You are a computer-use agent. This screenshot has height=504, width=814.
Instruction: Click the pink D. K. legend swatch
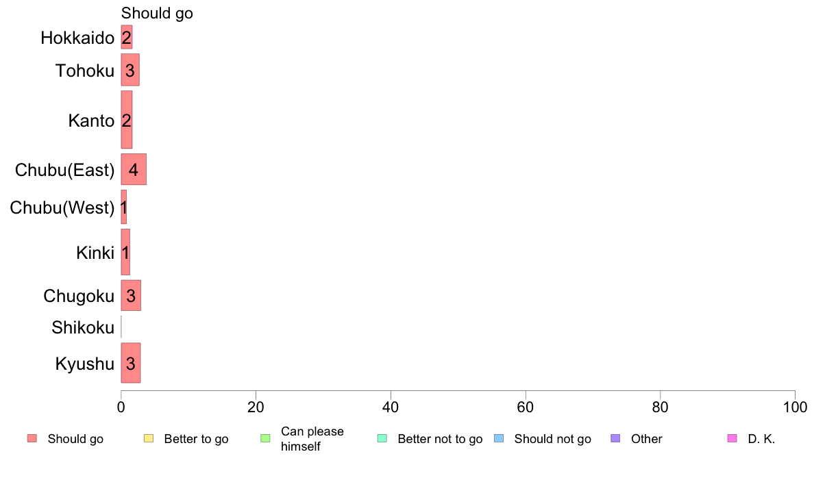(732, 438)
